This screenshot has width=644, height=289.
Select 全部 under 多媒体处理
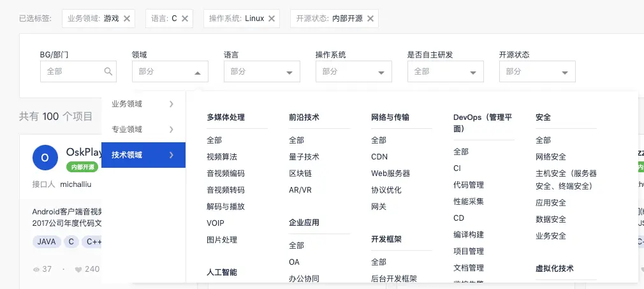pyautogui.click(x=214, y=140)
